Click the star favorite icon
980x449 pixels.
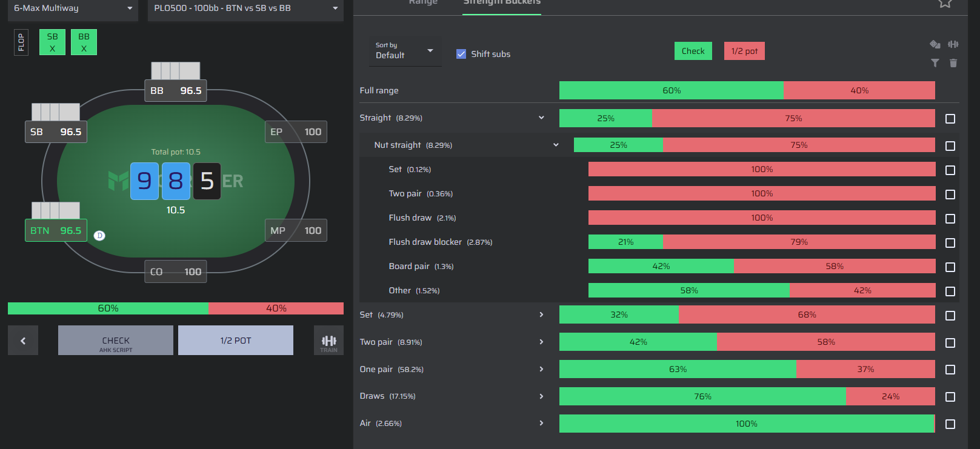pos(945,3)
